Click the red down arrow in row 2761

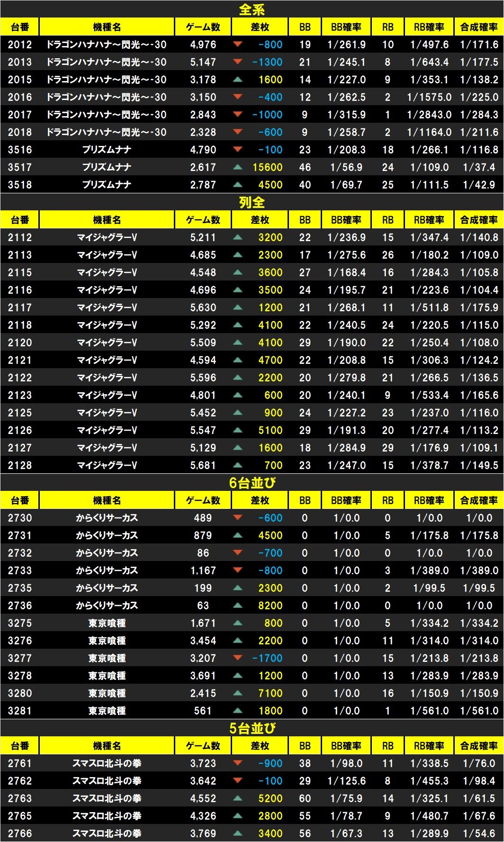coord(238,763)
